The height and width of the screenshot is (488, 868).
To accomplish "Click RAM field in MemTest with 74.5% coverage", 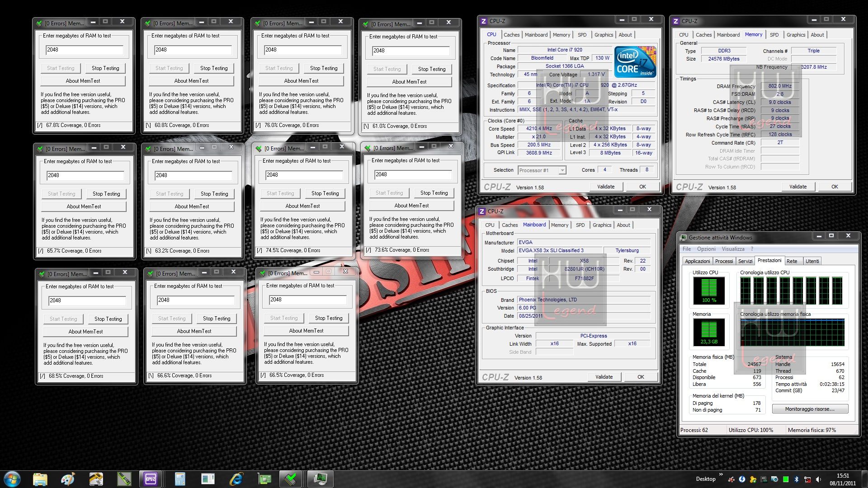I will [304, 175].
